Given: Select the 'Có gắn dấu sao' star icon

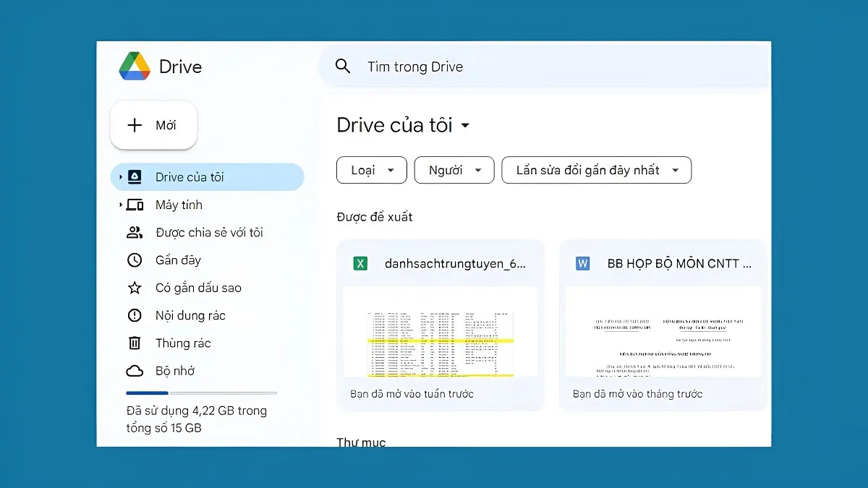Looking at the screenshot, I should [134, 287].
